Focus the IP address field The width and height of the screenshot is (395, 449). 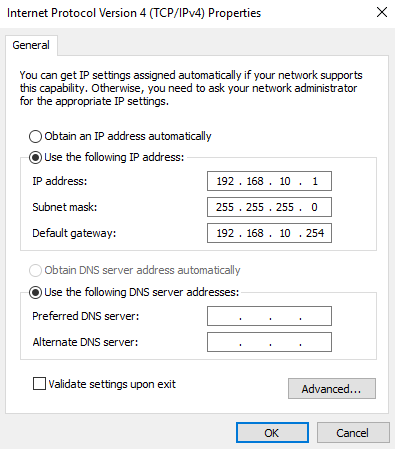(x=269, y=181)
